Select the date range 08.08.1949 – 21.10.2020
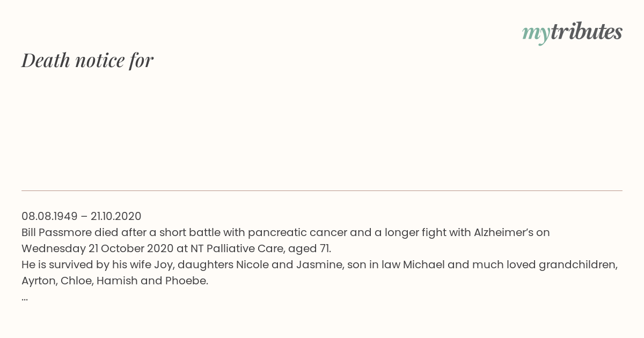644x338 pixels. pyautogui.click(x=82, y=216)
